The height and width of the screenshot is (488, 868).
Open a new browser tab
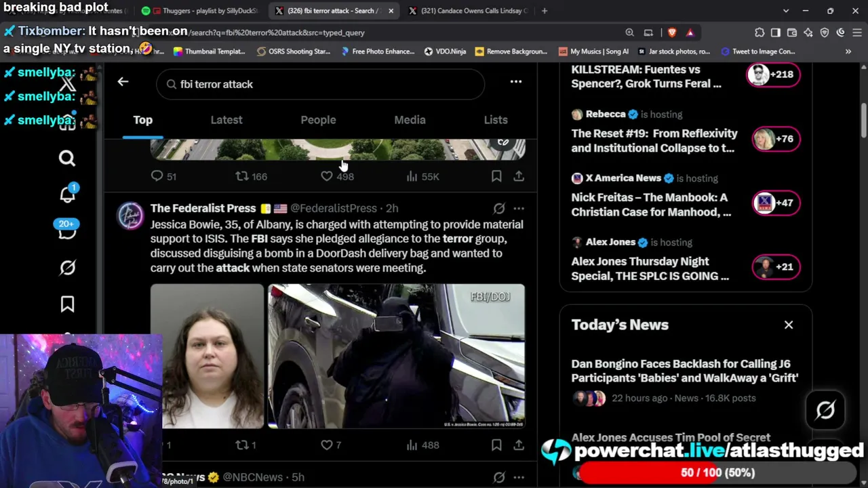(x=545, y=11)
